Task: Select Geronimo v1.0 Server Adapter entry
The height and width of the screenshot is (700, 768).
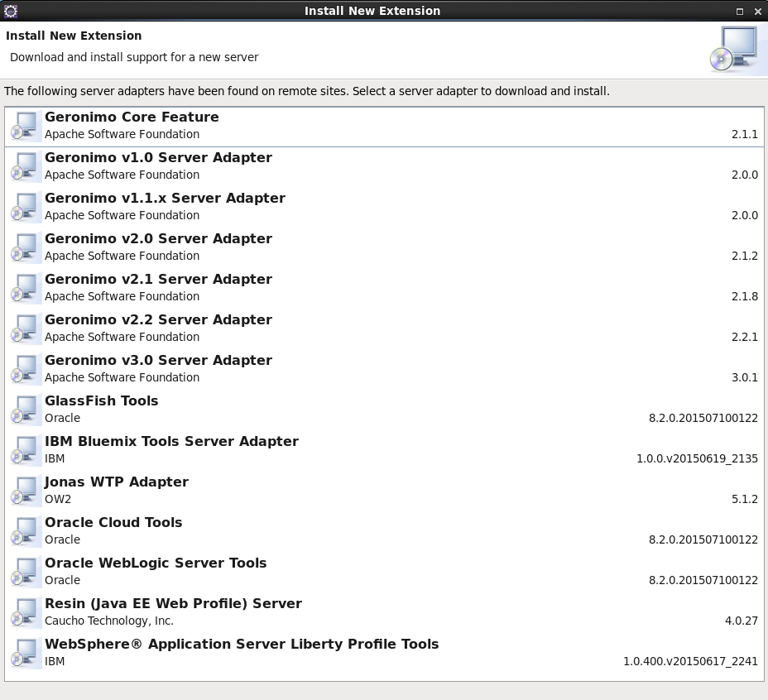Action: (x=384, y=167)
